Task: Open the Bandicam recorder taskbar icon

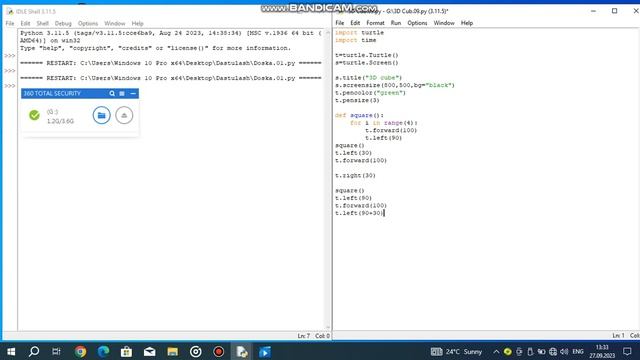Action: click(x=218, y=351)
